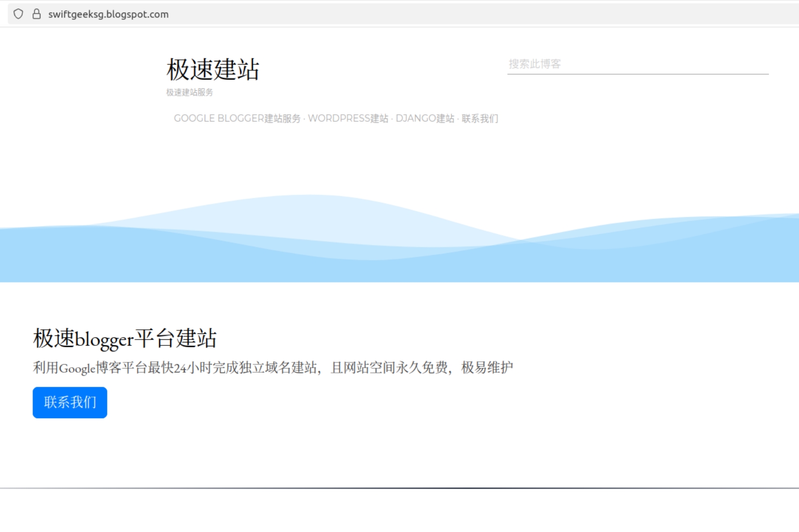
Task: Open the blog title link 极速建站
Action: coord(214,69)
